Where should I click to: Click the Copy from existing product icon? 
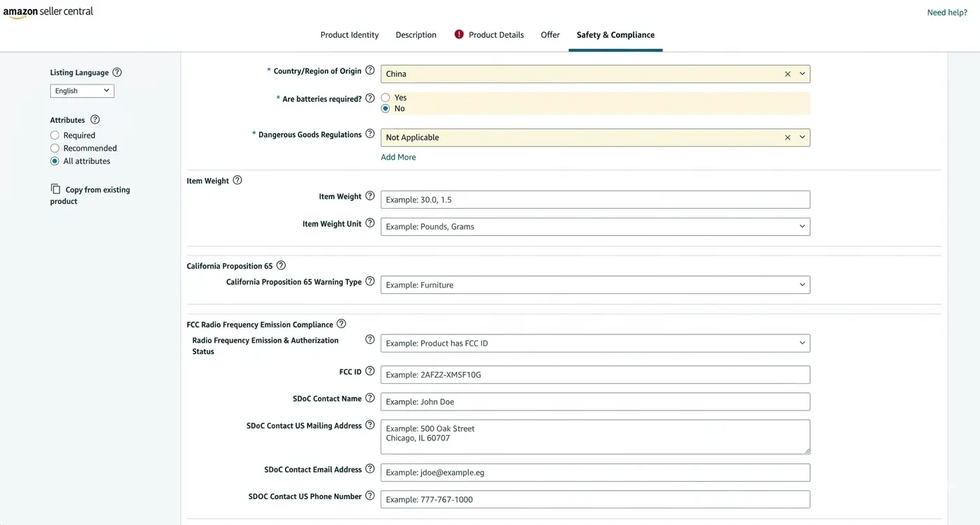(54, 189)
